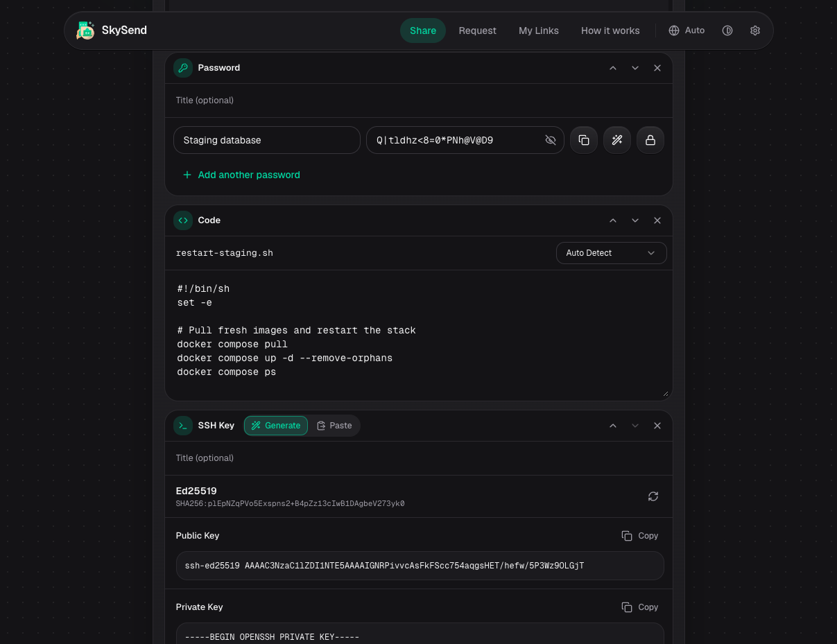The width and height of the screenshot is (837, 644).
Task: Open the settings gear in the navbar
Action: coord(755,31)
